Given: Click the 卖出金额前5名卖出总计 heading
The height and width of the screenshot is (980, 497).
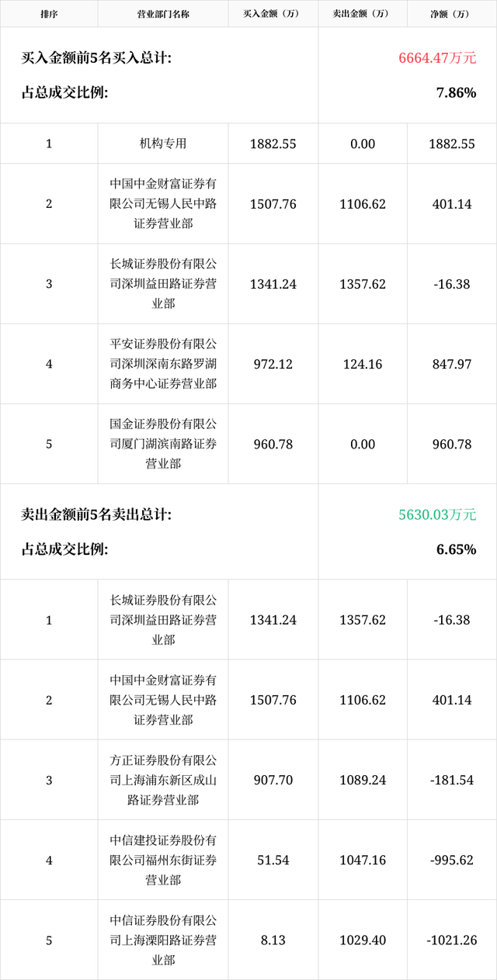Looking at the screenshot, I should 96,514.
